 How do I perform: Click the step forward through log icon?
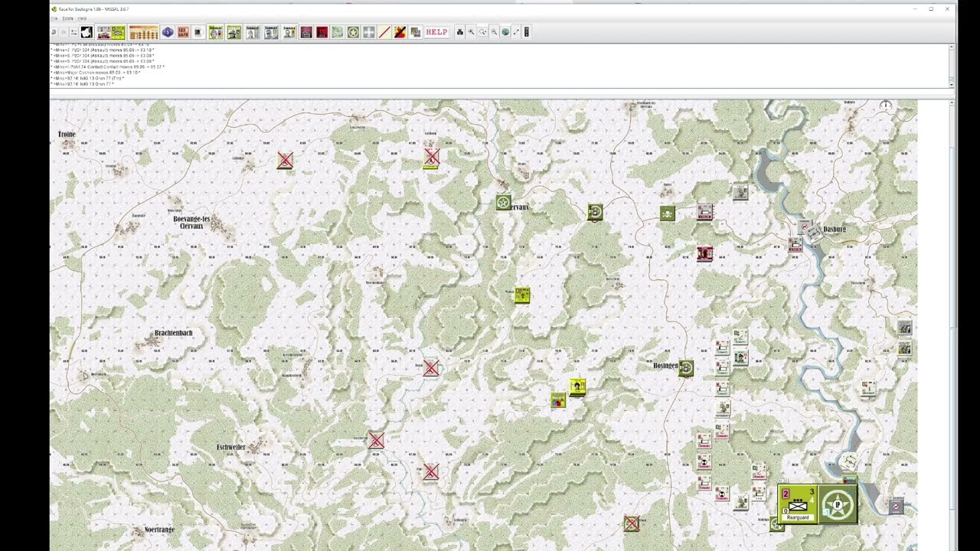coord(64,32)
